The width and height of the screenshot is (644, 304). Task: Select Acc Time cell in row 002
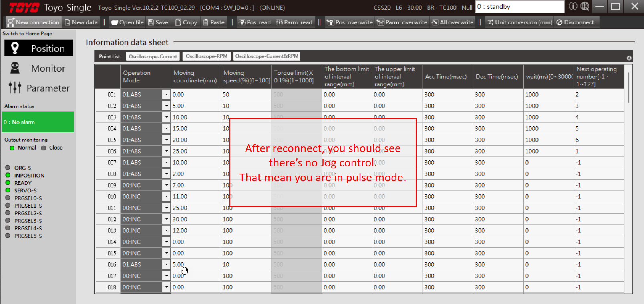pyautogui.click(x=448, y=106)
